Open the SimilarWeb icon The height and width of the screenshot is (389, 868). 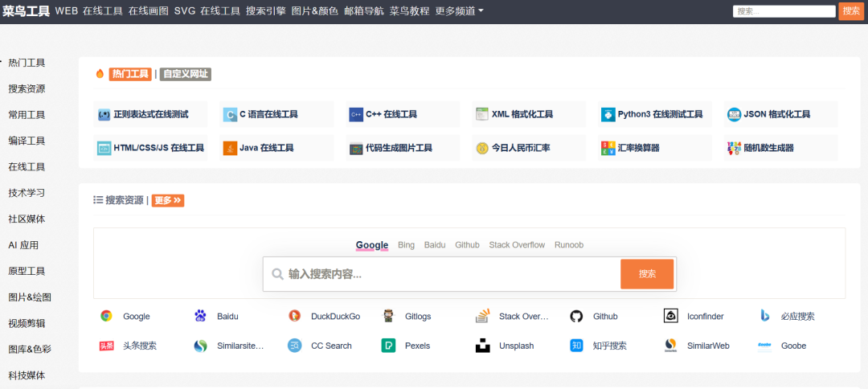point(671,346)
